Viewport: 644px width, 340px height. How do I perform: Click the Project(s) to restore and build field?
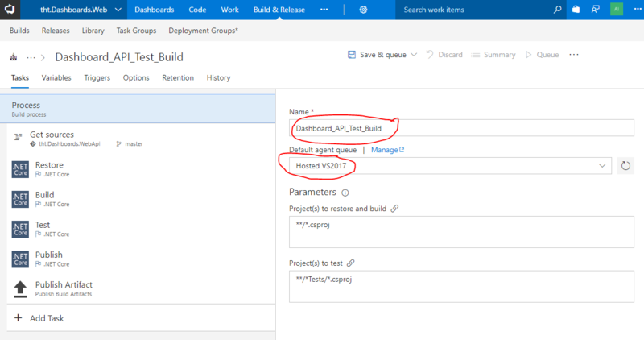click(x=461, y=232)
